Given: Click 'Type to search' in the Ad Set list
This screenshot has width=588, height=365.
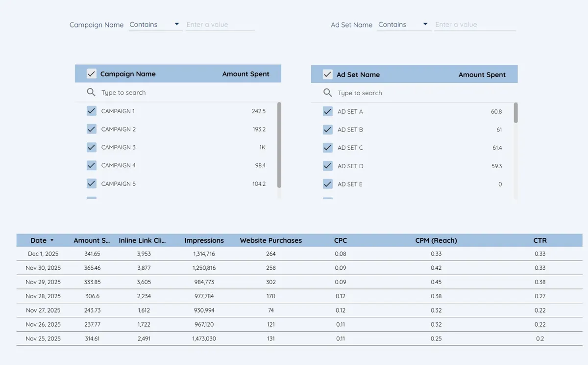Looking at the screenshot, I should [360, 93].
